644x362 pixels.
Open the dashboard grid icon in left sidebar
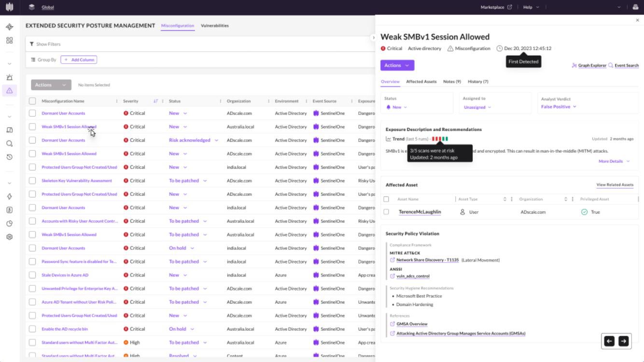click(10, 41)
